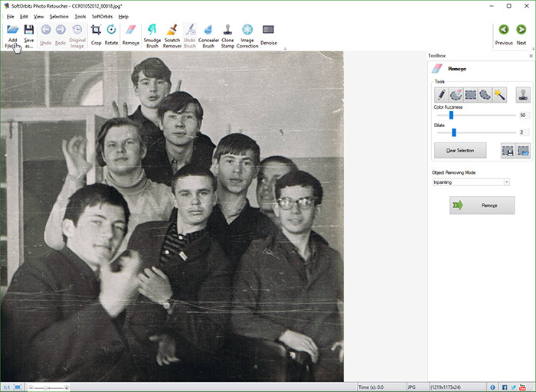536x392 pixels.
Task: Adjust the Dilate slider handle
Action: click(x=454, y=132)
